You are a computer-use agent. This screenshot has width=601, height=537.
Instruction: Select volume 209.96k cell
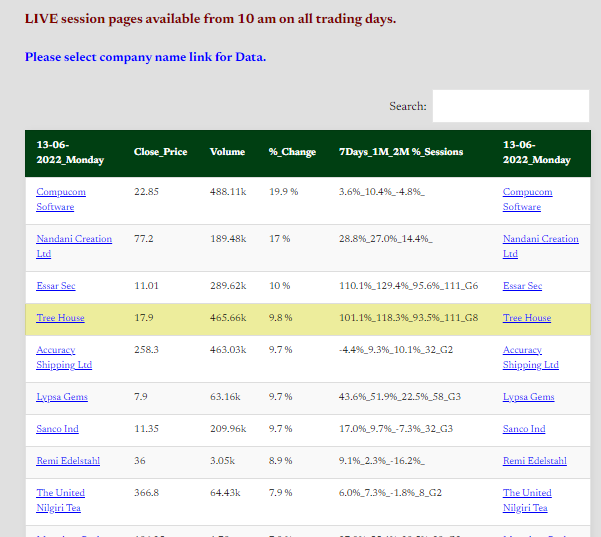tap(228, 429)
